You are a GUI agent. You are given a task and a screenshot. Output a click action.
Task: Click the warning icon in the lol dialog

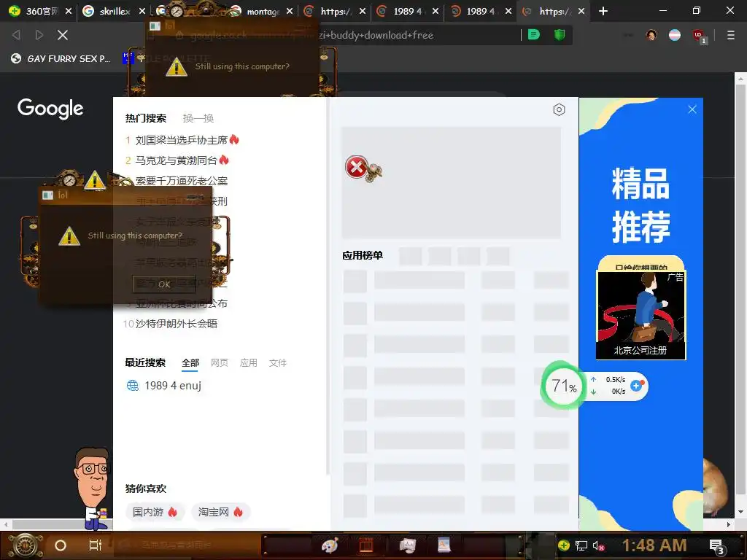[69, 236]
